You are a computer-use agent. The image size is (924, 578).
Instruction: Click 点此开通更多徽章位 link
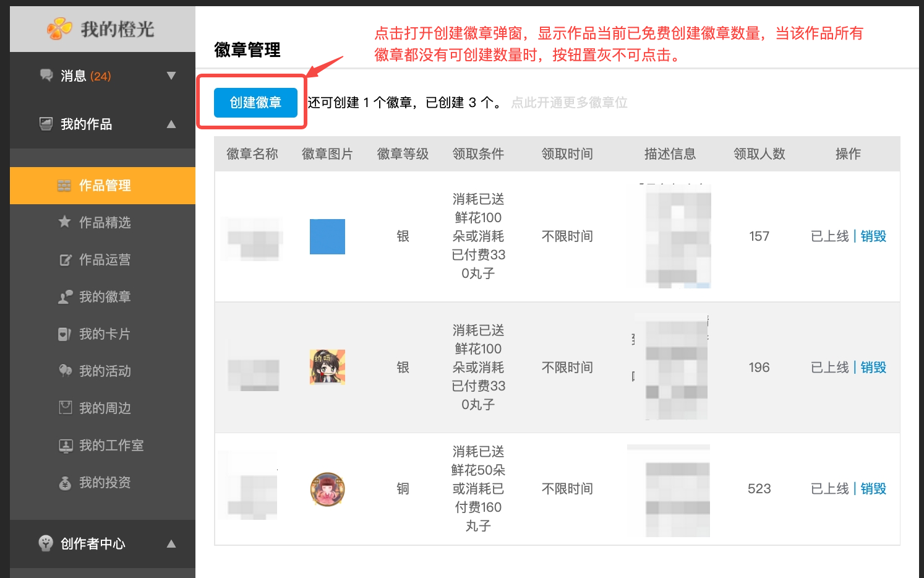[569, 103]
